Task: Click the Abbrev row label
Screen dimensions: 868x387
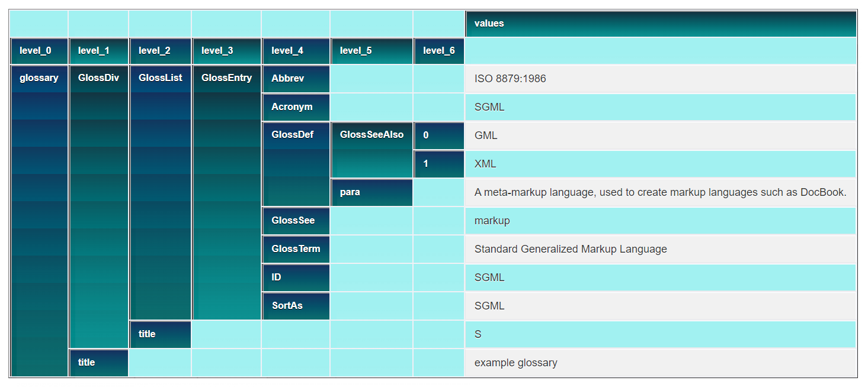Action: [296, 79]
